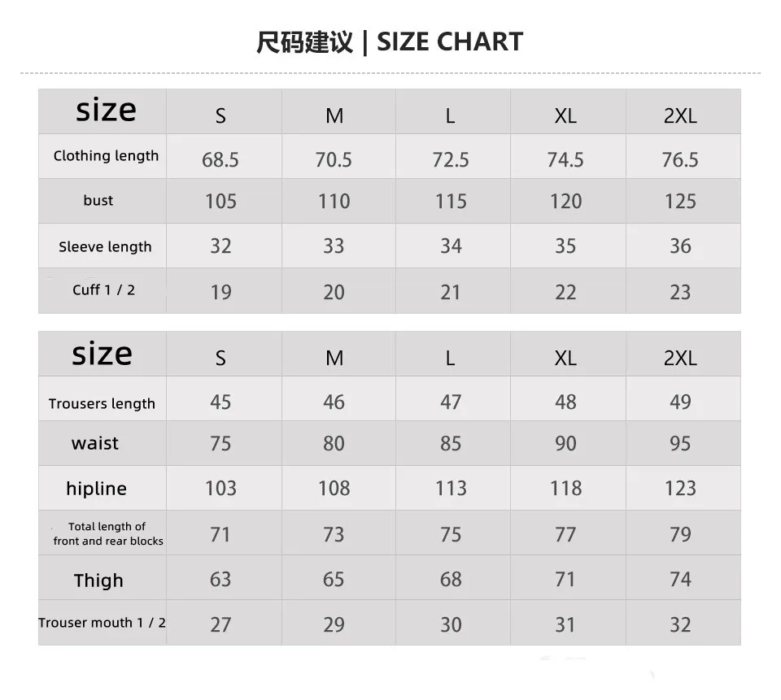Viewport: 781px width, 700px height.
Task: Select the XL header in bottom table
Action: 565,358
